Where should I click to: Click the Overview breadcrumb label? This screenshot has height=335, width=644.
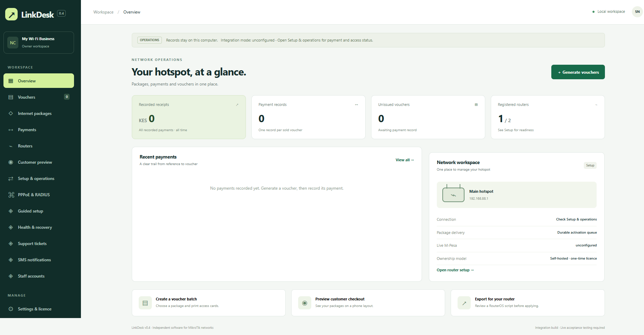point(132,12)
